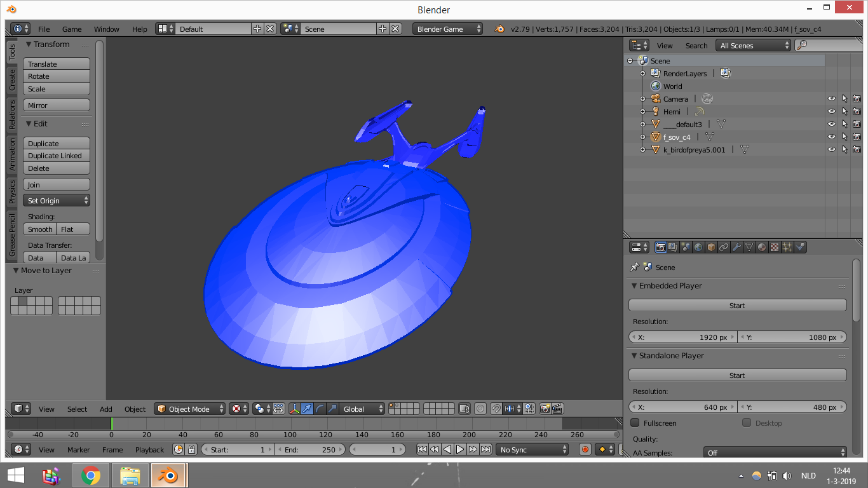Click the OpenGL render animation clapper icon
The width and height of the screenshot is (868, 488).
tap(557, 409)
